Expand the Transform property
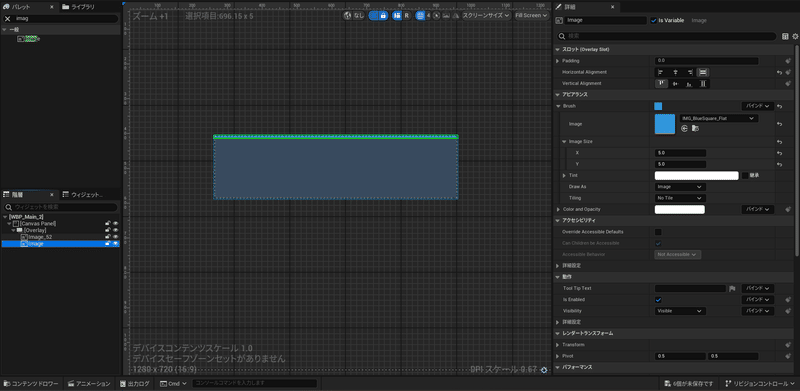Viewport: 800px width, 391px height. pyautogui.click(x=558, y=345)
